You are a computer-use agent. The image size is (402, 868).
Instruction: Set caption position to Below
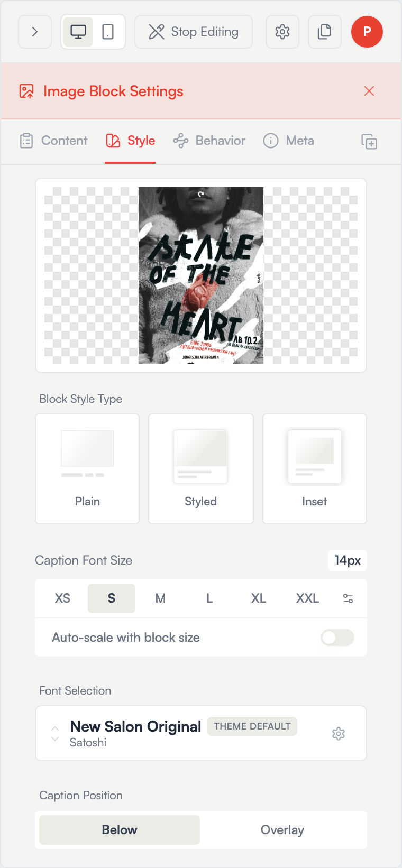[x=120, y=830]
